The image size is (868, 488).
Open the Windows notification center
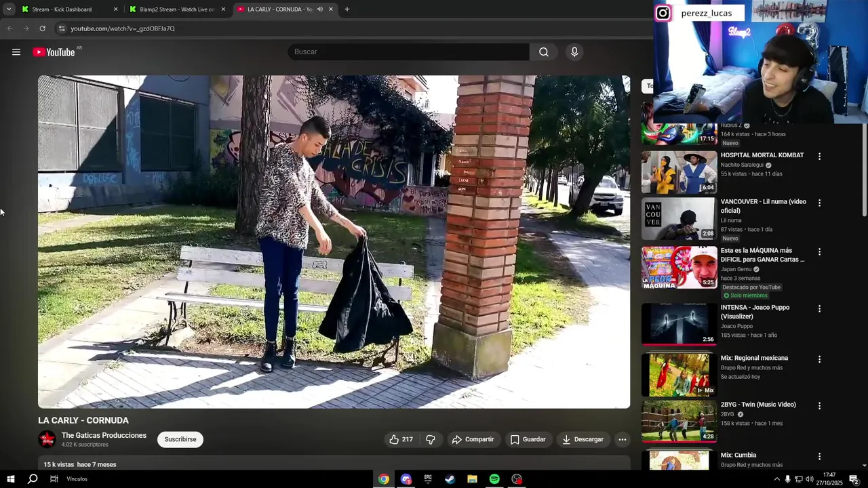pyautogui.click(x=854, y=479)
